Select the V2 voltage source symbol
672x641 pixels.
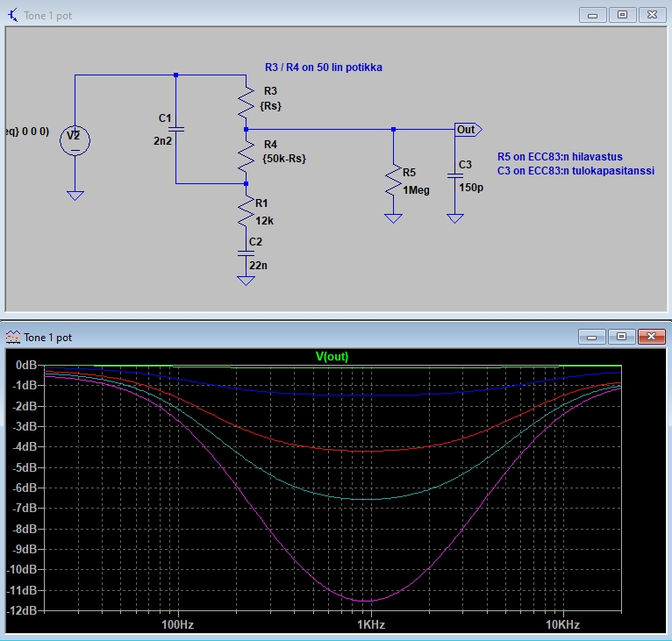click(x=75, y=139)
